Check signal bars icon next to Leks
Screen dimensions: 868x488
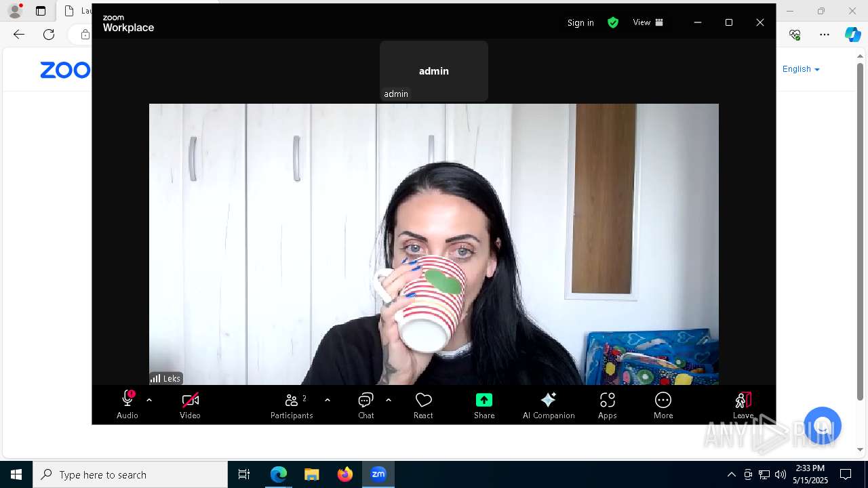pyautogui.click(x=156, y=378)
